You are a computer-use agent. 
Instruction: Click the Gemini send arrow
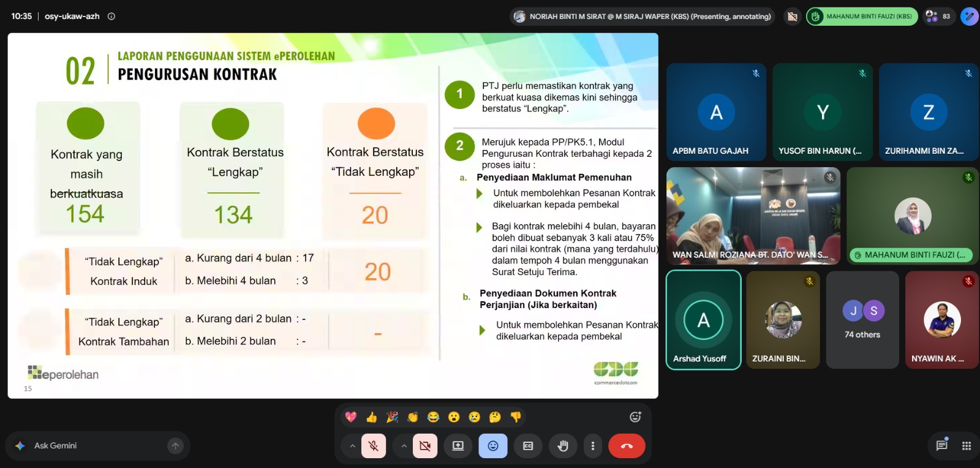(176, 446)
